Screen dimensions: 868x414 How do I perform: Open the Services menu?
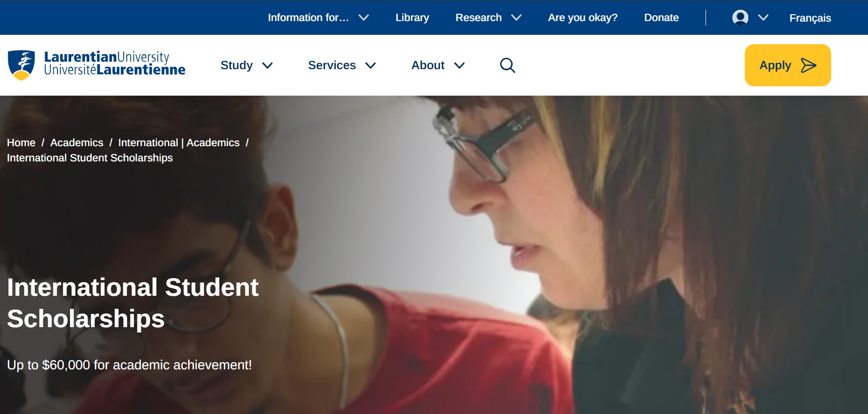click(x=342, y=65)
